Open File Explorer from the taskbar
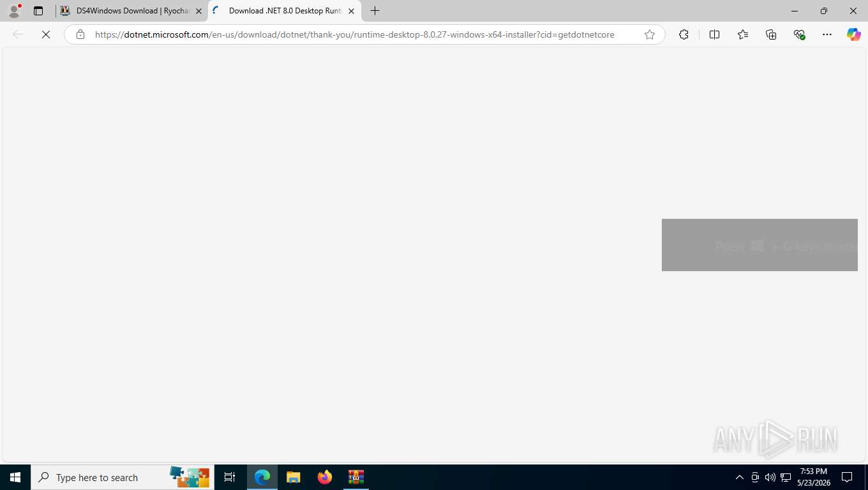Image resolution: width=868 pixels, height=490 pixels. [294, 477]
